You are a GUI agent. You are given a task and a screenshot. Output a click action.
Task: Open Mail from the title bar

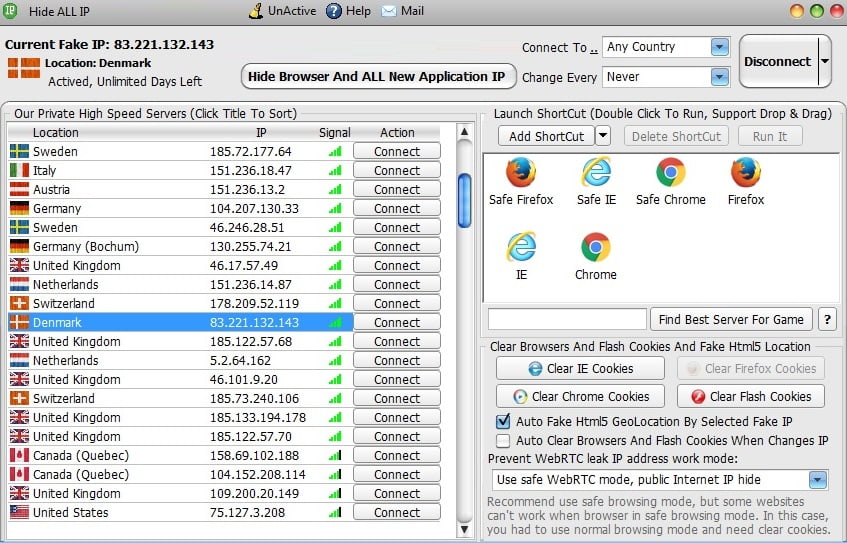point(402,11)
